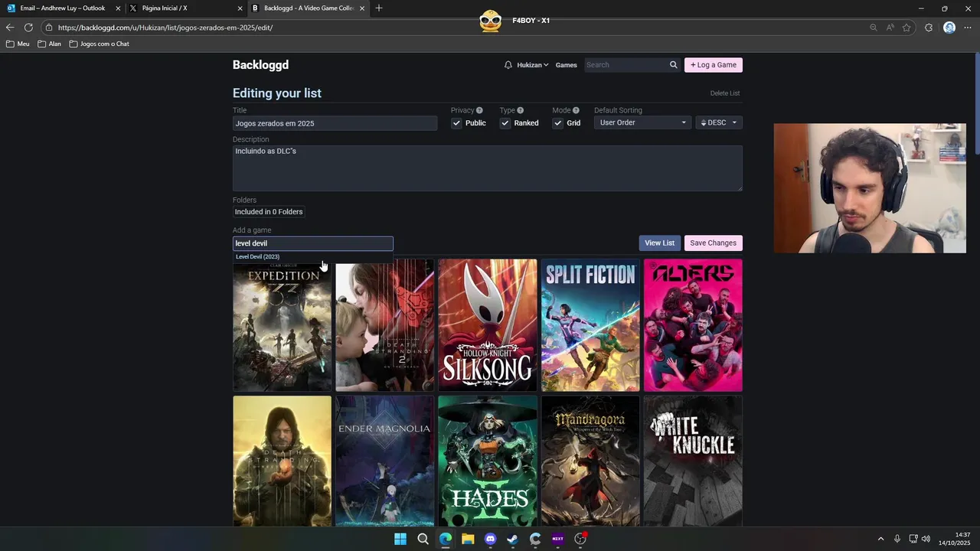Click the View List button
Image resolution: width=980 pixels, height=551 pixels.
click(x=659, y=243)
